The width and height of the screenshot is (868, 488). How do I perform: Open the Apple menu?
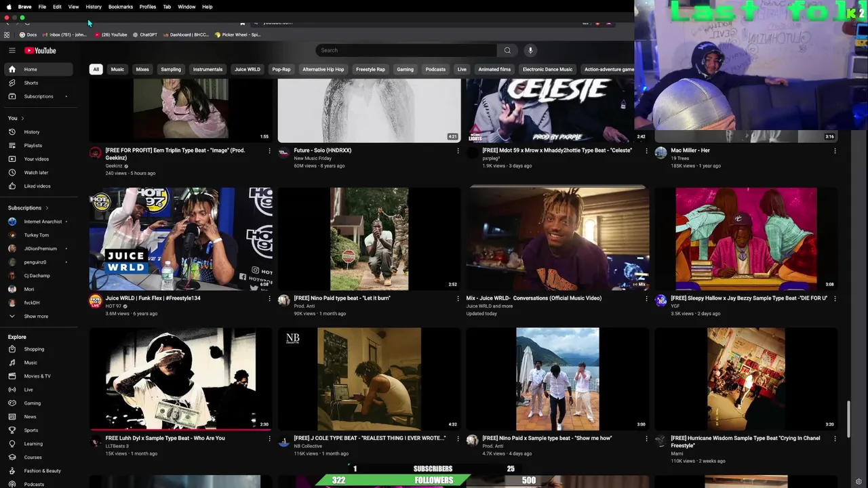(x=9, y=7)
